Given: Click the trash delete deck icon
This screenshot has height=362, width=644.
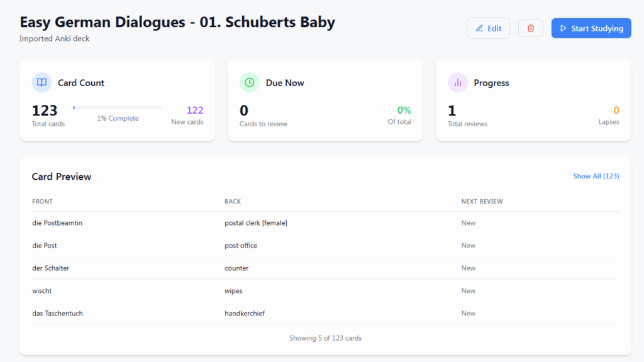Looking at the screenshot, I should 530,28.
